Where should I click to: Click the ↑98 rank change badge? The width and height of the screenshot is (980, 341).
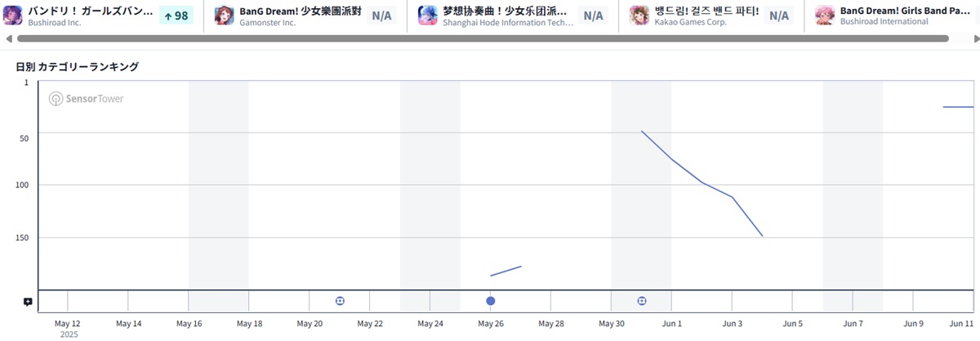[176, 16]
